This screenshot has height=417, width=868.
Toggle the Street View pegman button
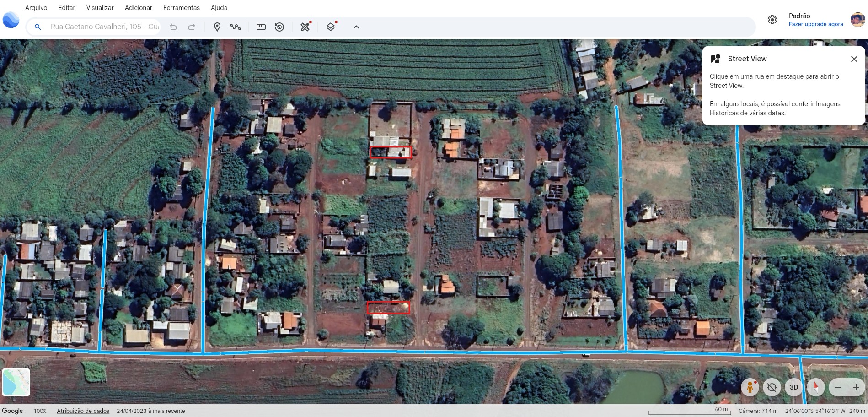click(x=750, y=387)
